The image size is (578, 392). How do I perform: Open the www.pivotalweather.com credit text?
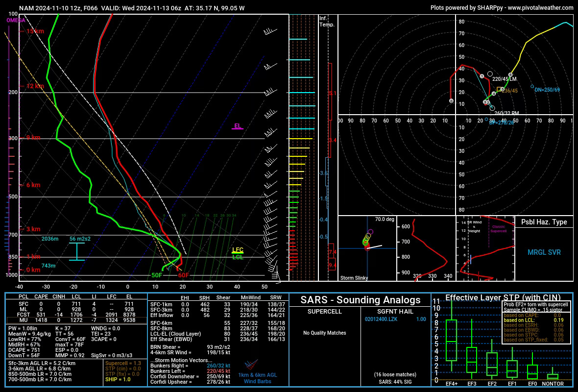[540, 7]
